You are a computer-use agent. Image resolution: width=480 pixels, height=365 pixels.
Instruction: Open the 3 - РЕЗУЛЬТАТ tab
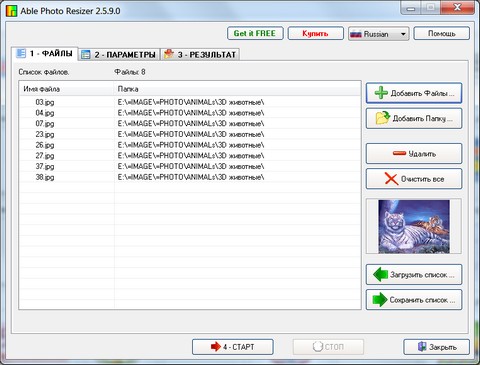point(200,55)
